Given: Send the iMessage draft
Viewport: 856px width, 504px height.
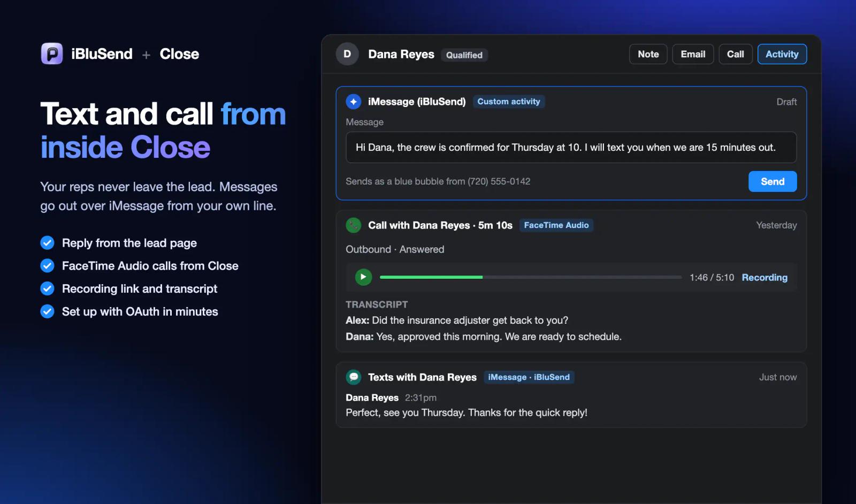Looking at the screenshot, I should 773,181.
